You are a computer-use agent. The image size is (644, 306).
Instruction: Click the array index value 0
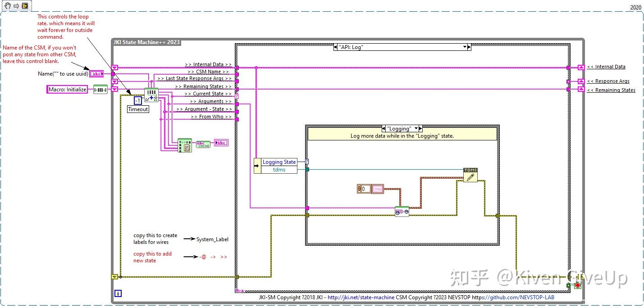366,189
